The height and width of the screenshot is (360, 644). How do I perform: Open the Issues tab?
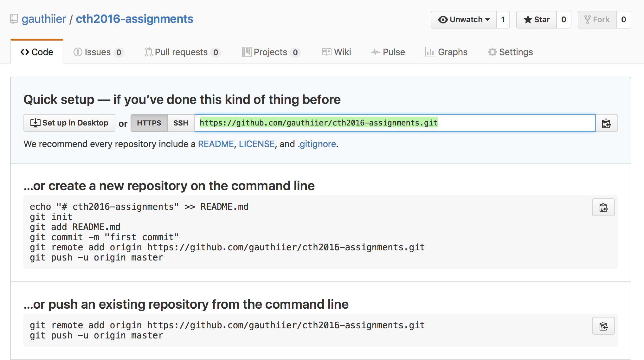[98, 52]
